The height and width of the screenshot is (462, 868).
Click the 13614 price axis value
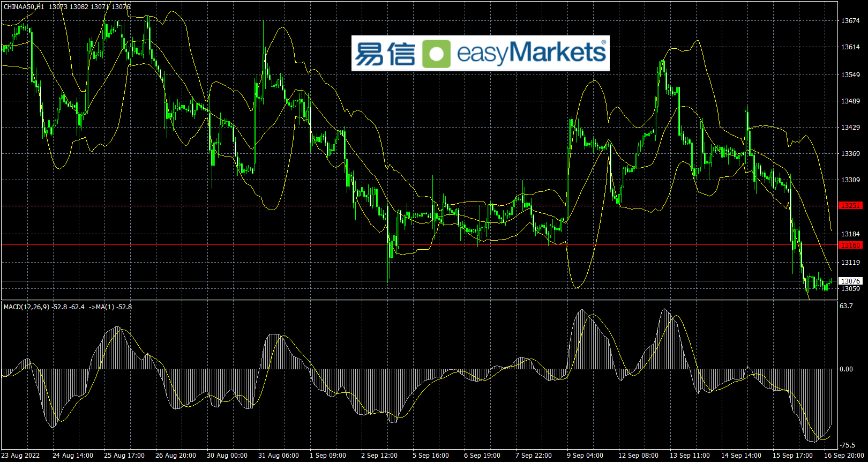pyautogui.click(x=850, y=47)
